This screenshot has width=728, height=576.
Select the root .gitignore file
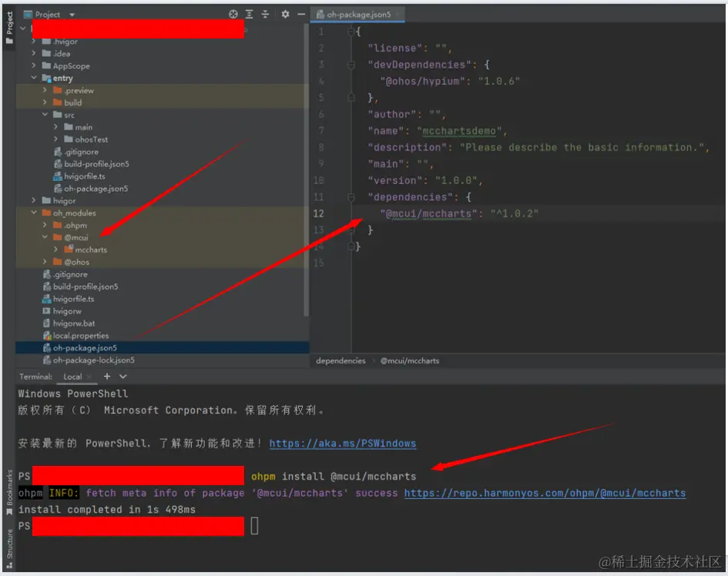point(70,274)
